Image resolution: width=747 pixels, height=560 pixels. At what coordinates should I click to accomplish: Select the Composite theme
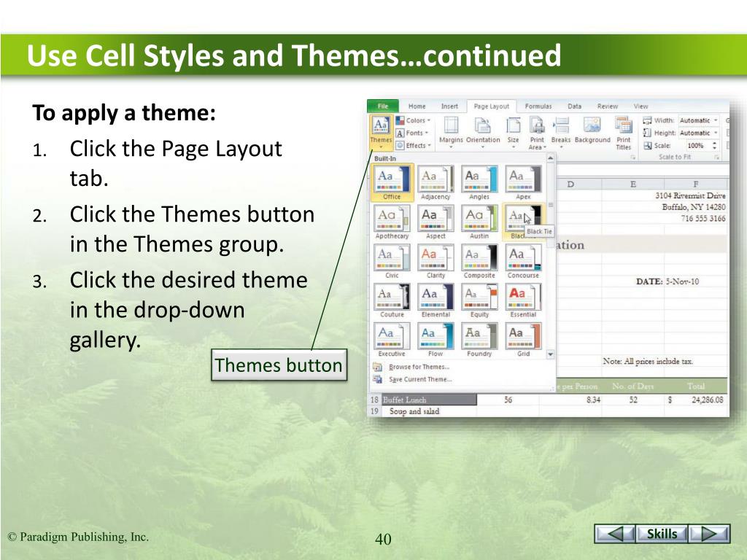[x=479, y=262]
